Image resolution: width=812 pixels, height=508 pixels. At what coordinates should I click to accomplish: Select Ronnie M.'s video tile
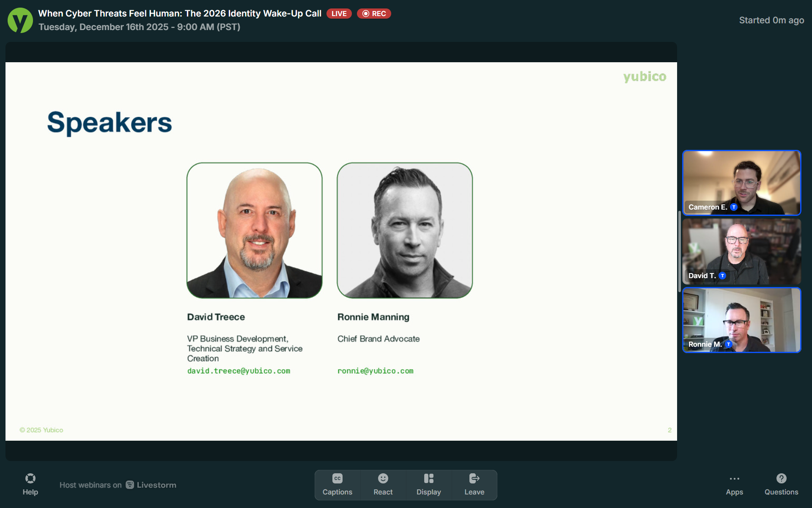(742, 320)
